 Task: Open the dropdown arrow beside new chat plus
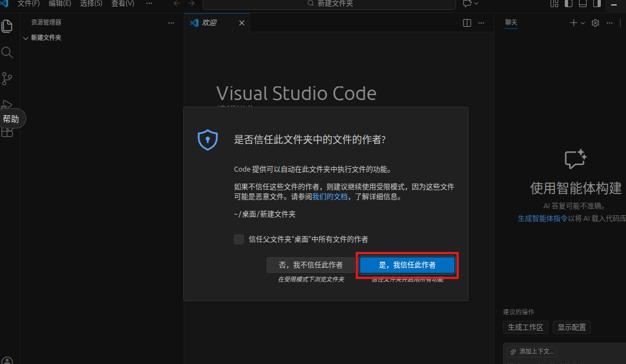click(583, 23)
